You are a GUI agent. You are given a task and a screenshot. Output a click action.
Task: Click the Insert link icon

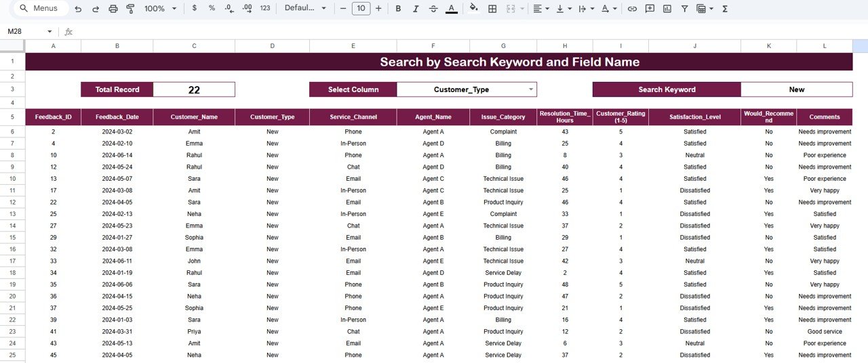click(632, 9)
